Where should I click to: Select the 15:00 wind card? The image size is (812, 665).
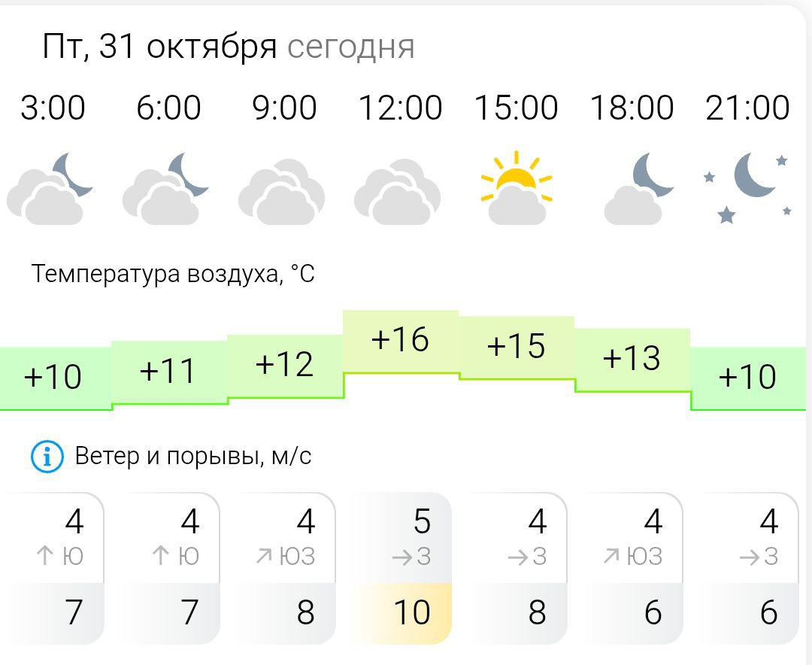click(517, 568)
